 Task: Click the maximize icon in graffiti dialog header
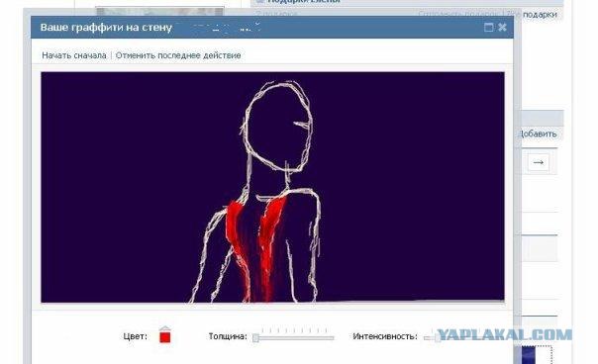488,27
